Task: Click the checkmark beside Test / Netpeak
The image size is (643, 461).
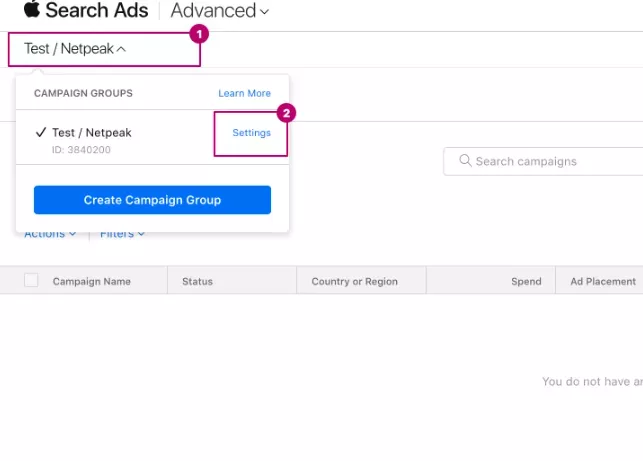Action: (x=41, y=132)
